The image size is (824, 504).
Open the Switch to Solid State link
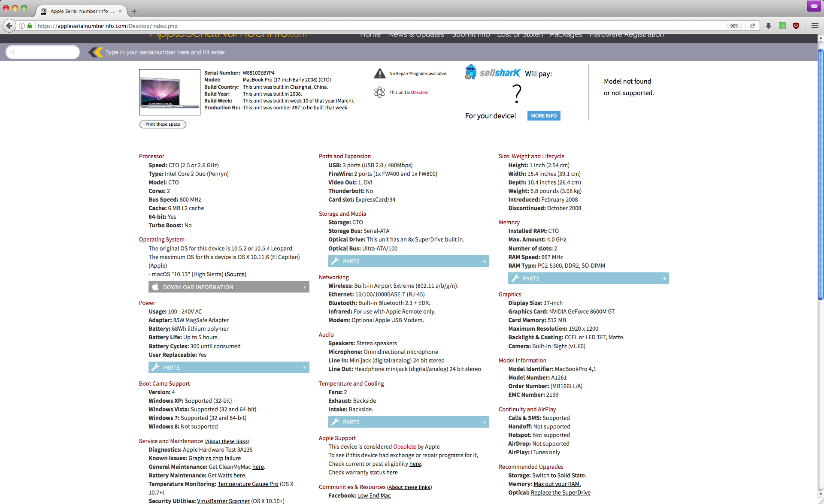click(559, 475)
